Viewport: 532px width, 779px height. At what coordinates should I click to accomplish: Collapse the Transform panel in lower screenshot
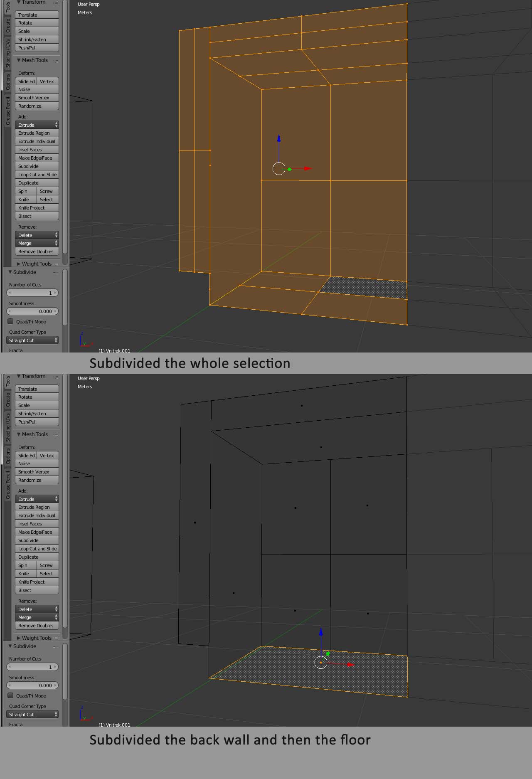pos(19,376)
